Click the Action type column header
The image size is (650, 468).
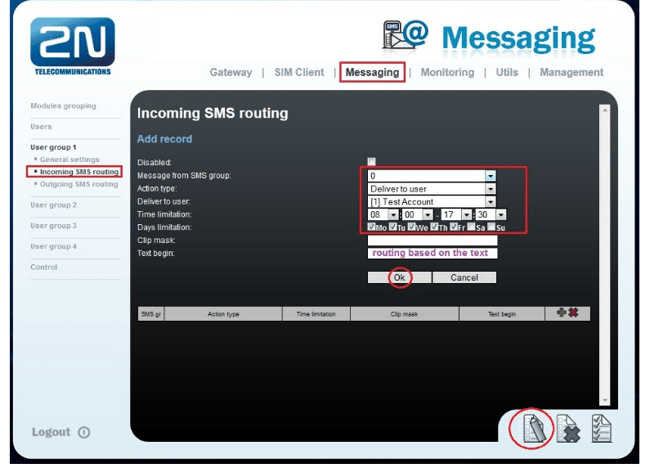(x=223, y=314)
